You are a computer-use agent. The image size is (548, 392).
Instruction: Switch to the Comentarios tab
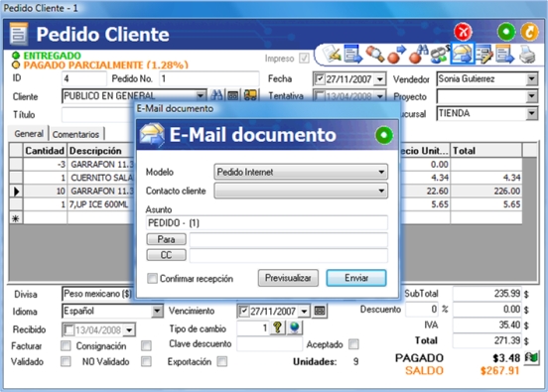coord(75,134)
